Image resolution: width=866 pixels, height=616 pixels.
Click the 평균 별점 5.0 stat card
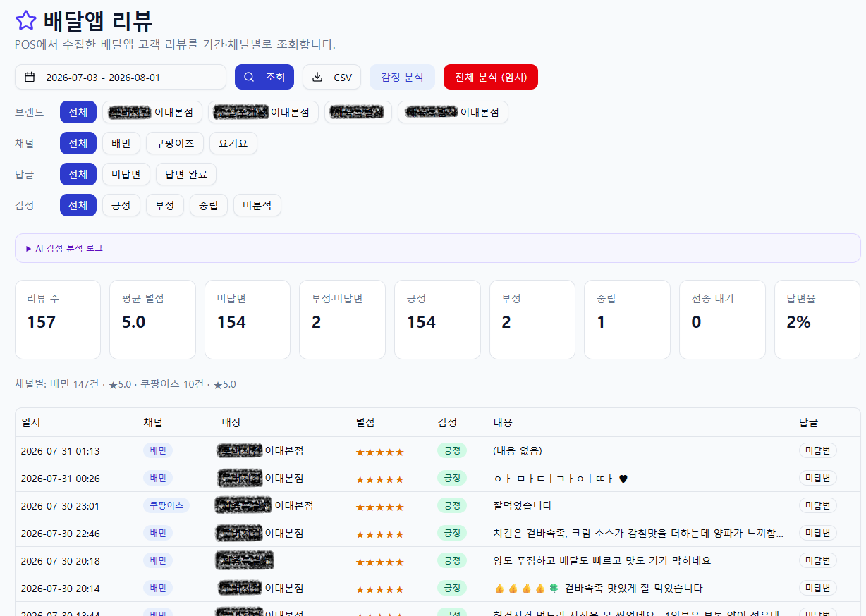[152, 319]
